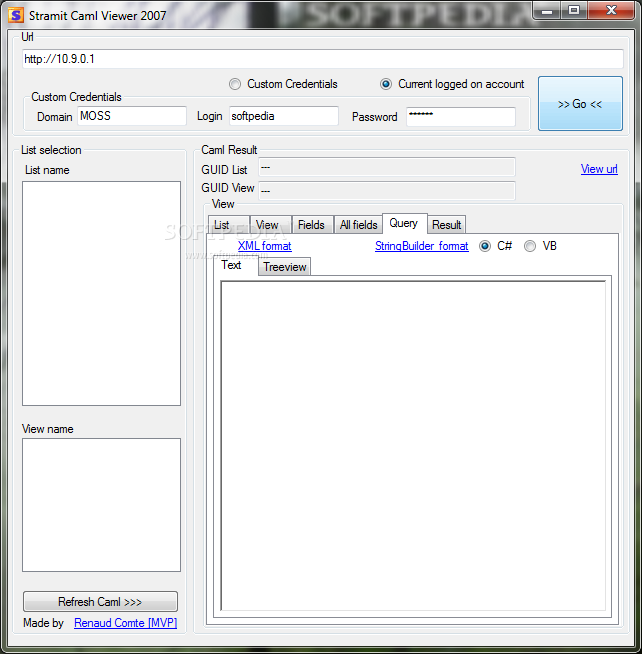642x654 pixels.
Task: Click the >> Go << button
Action: (580, 103)
